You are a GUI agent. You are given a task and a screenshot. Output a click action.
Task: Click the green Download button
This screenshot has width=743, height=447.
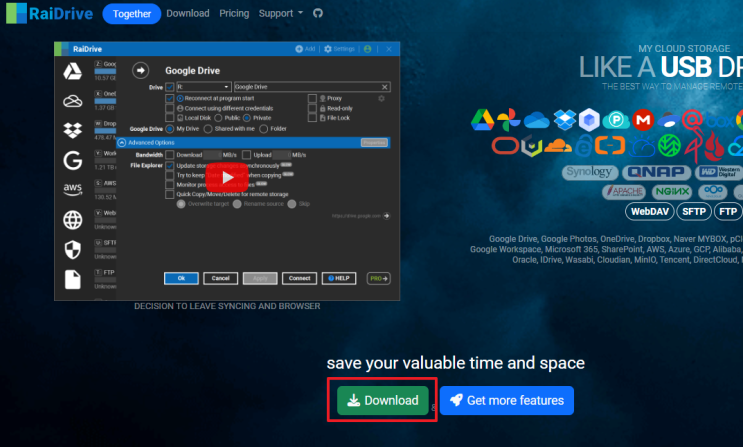383,401
